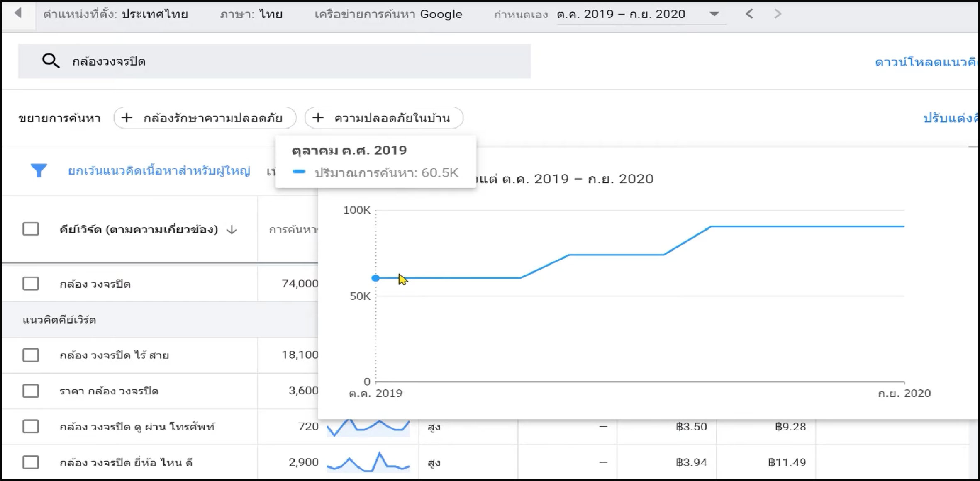Click ปรับแต่ง refine link at right
The height and width of the screenshot is (481, 980).
(951, 118)
